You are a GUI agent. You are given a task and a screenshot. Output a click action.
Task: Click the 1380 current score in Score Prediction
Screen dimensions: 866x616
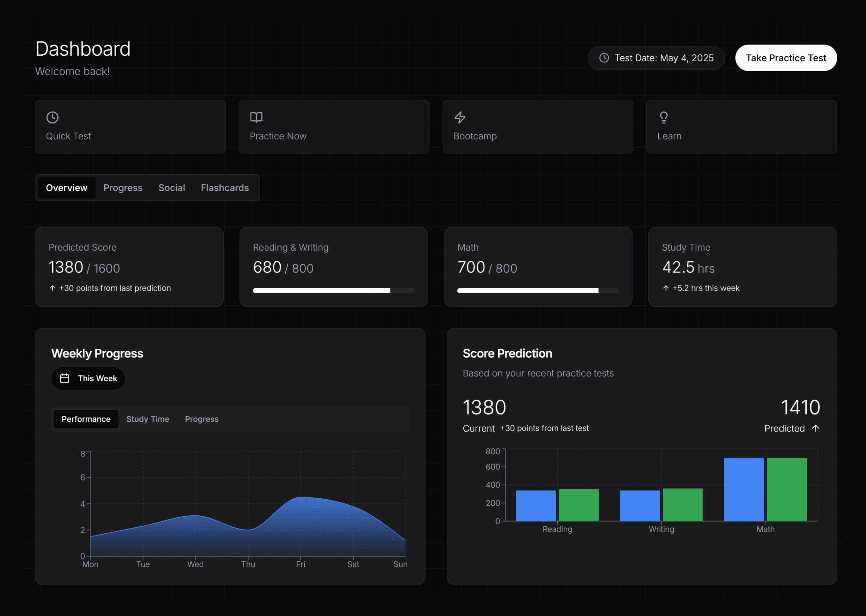click(484, 407)
